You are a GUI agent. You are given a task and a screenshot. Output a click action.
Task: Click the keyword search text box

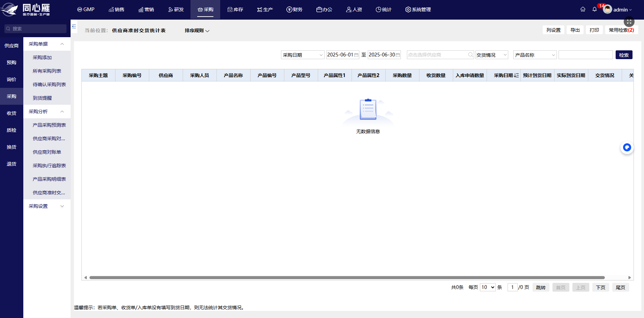[586, 55]
